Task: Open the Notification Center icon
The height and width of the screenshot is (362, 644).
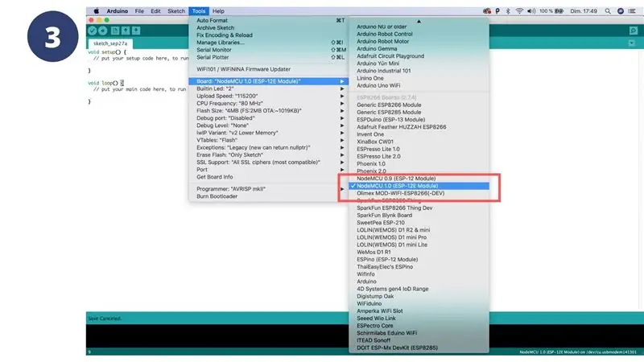Action: (x=632, y=11)
